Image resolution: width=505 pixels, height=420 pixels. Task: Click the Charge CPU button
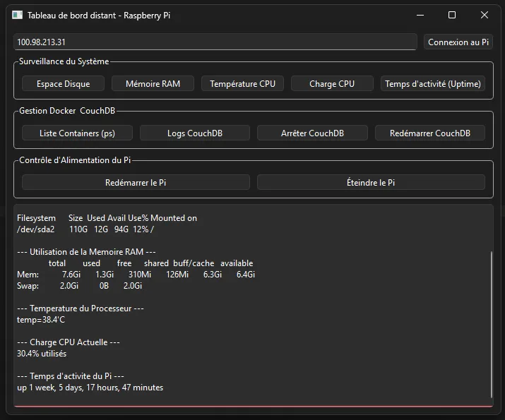click(x=332, y=84)
